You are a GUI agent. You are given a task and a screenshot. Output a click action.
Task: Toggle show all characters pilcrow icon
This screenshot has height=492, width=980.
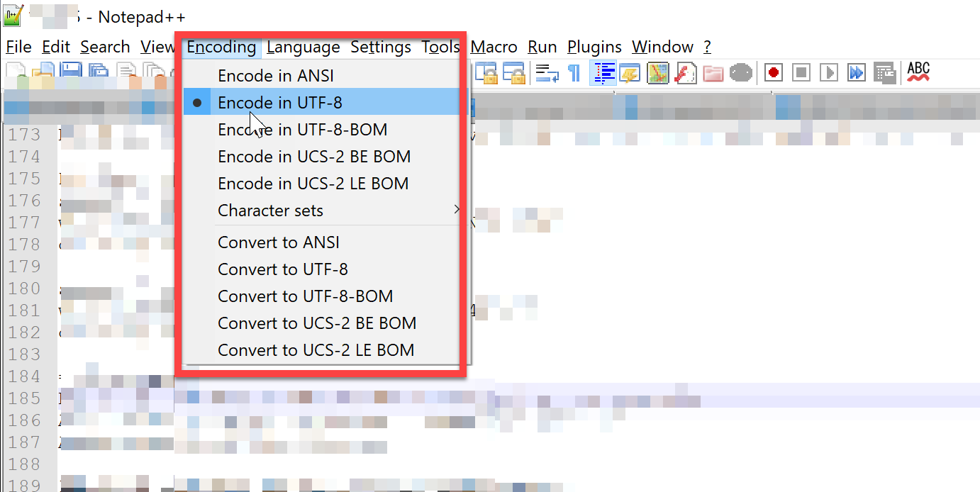pos(574,72)
